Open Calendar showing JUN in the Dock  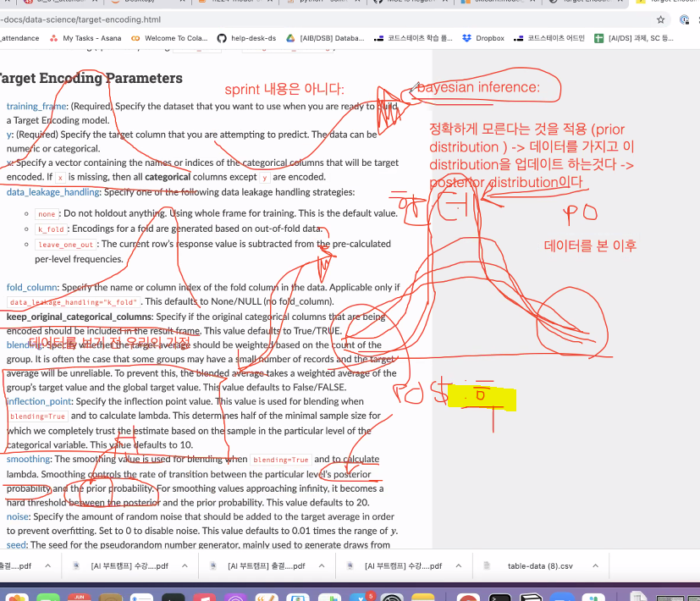(x=80, y=598)
